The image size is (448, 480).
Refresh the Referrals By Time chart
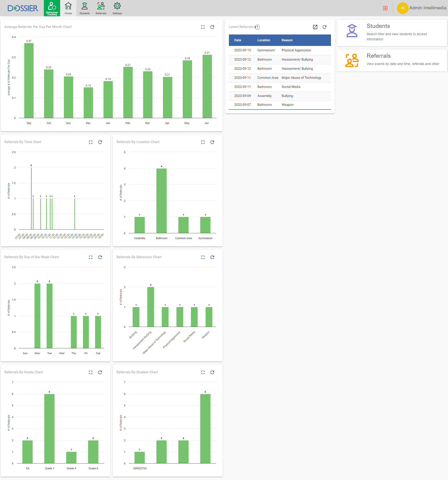pos(100,142)
